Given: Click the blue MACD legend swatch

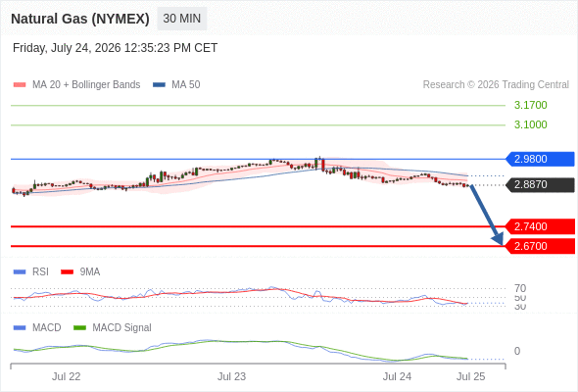Looking at the screenshot, I should [20, 328].
